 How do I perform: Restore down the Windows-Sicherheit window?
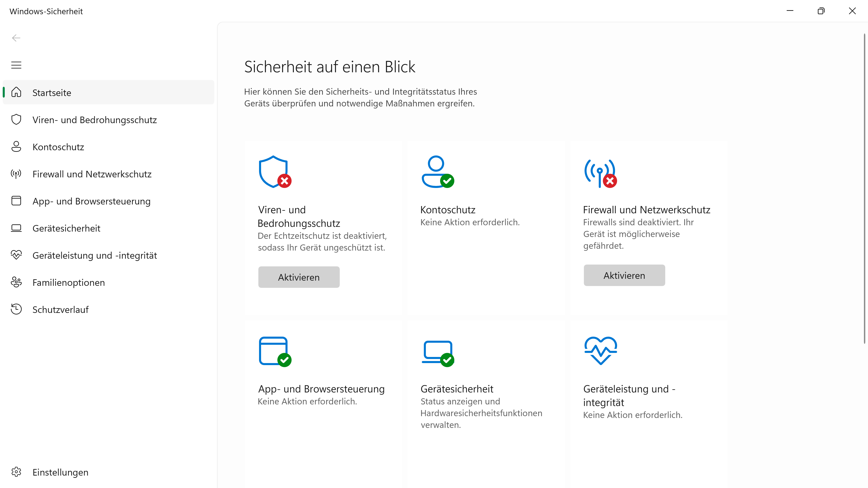pos(821,11)
